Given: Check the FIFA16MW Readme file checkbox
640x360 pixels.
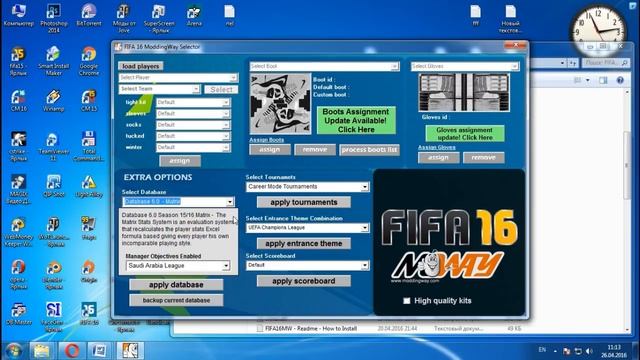Looking at the screenshot, I should click(260, 329).
